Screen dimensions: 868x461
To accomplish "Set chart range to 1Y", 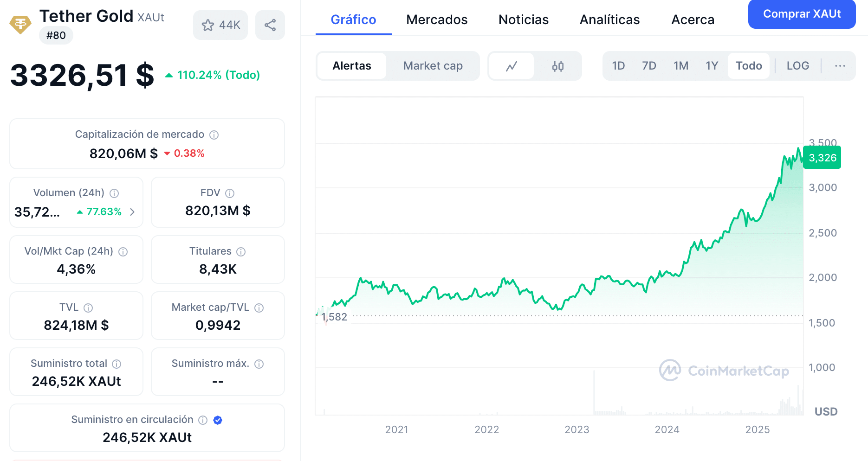I will coord(712,66).
